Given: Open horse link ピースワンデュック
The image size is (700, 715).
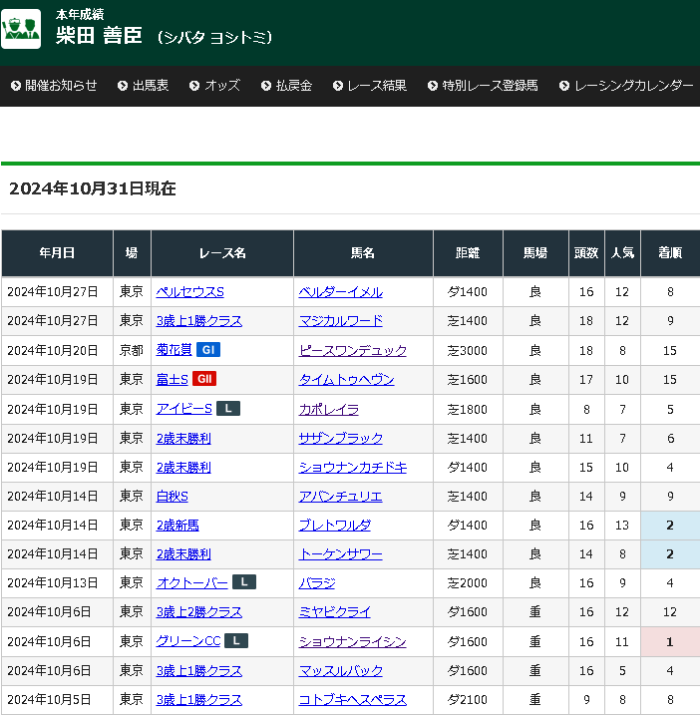Looking at the screenshot, I should pos(352,350).
